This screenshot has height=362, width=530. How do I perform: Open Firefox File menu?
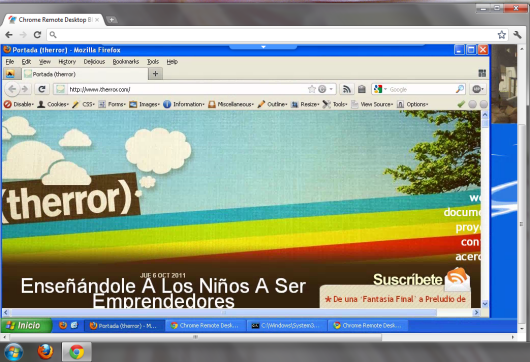[x=10, y=62]
